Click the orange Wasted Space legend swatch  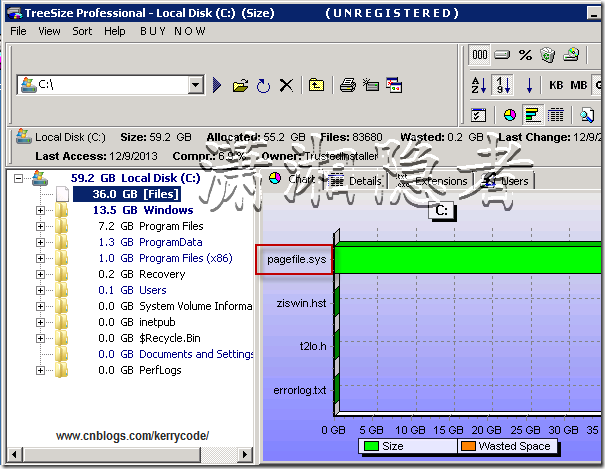click(x=468, y=446)
